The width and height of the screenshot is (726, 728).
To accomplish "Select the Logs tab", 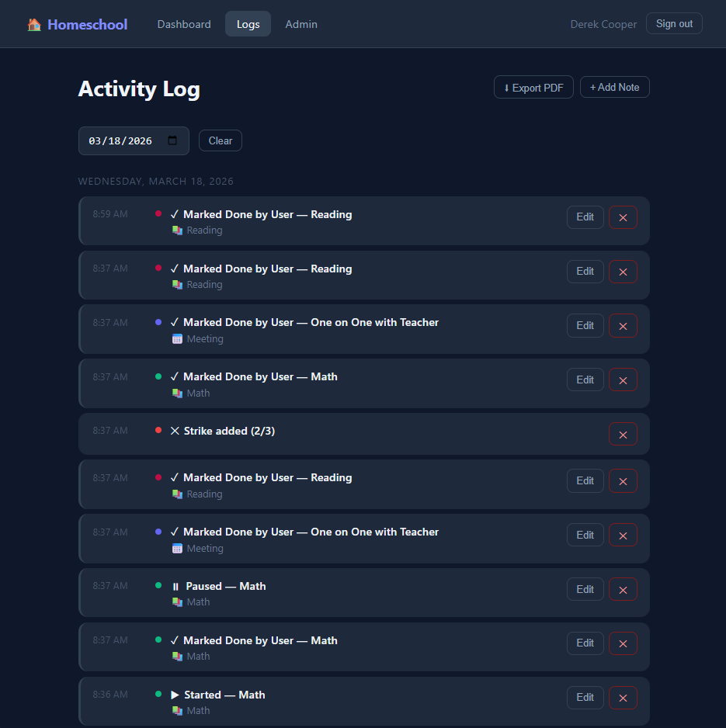I will [248, 24].
